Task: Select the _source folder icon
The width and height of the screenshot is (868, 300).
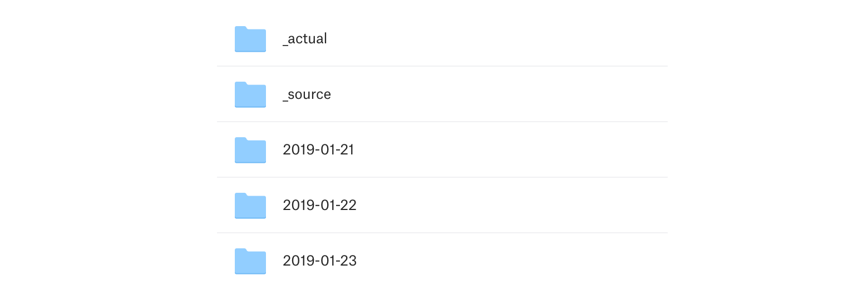Action: [250, 94]
